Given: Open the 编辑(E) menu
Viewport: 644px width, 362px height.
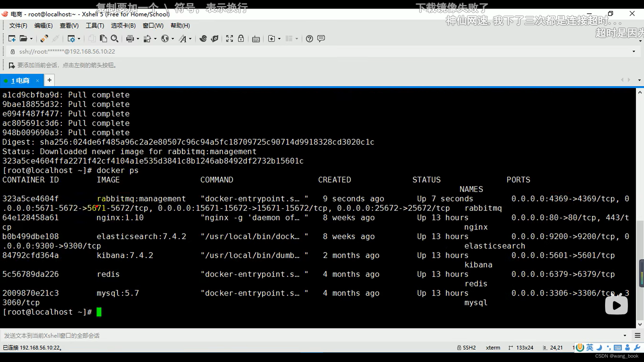Looking at the screenshot, I should (43, 25).
